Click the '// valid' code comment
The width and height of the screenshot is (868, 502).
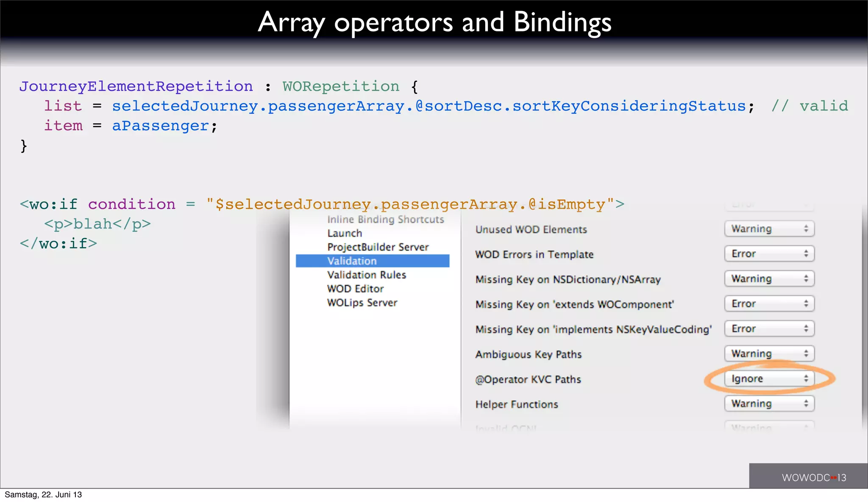(x=810, y=106)
